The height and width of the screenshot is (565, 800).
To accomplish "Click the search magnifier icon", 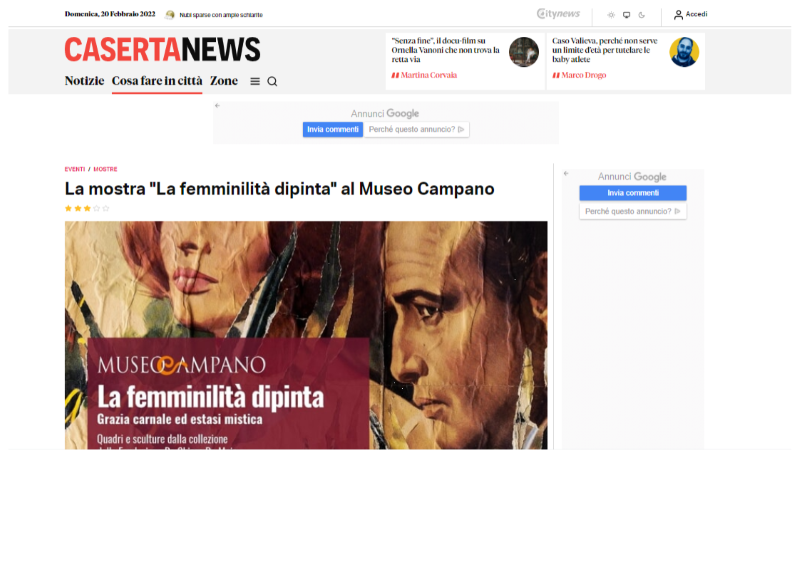I will tap(272, 81).
